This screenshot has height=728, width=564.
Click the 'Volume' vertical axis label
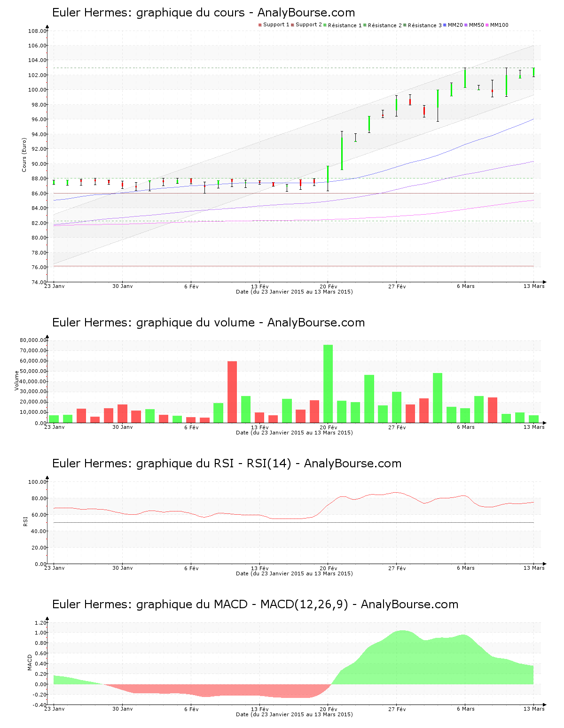point(17,380)
